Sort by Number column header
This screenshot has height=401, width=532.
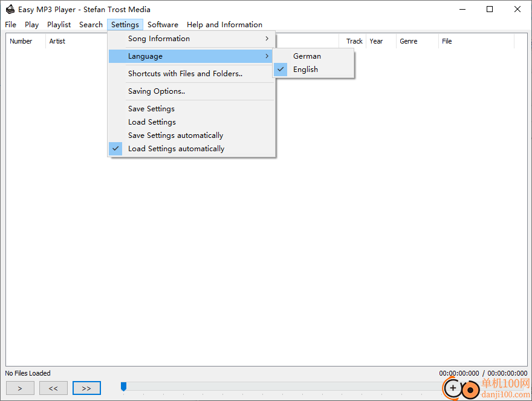tap(26, 41)
